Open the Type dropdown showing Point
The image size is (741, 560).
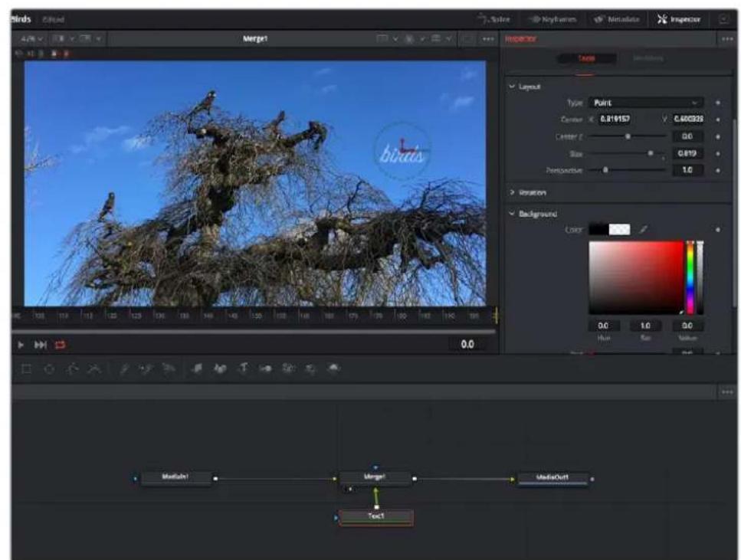pos(646,103)
